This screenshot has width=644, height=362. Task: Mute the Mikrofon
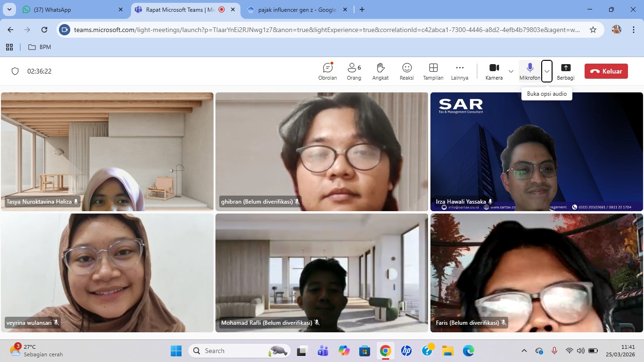tap(529, 71)
